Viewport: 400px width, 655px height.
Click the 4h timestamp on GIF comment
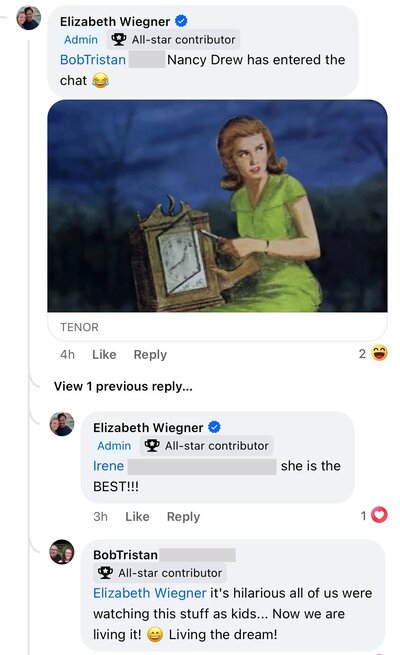coord(67,355)
